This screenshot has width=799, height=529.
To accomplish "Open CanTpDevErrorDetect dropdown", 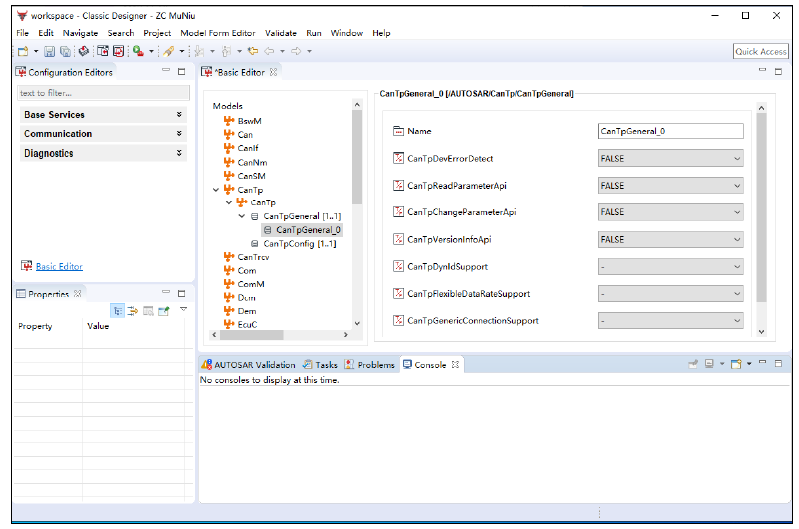I will point(737,158).
